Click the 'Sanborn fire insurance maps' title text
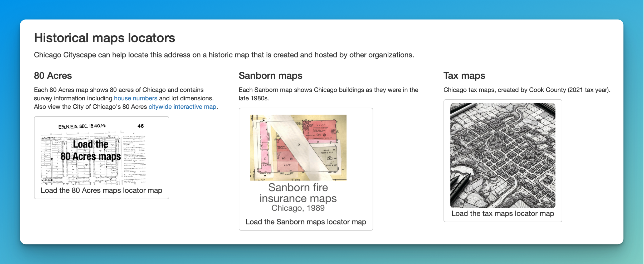 pyautogui.click(x=298, y=193)
